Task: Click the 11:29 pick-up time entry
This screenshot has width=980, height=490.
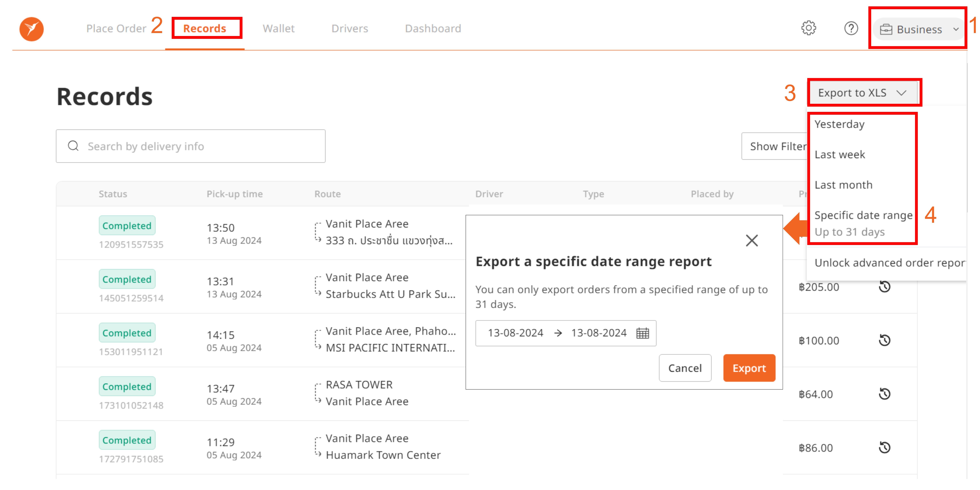Action: coord(220,443)
